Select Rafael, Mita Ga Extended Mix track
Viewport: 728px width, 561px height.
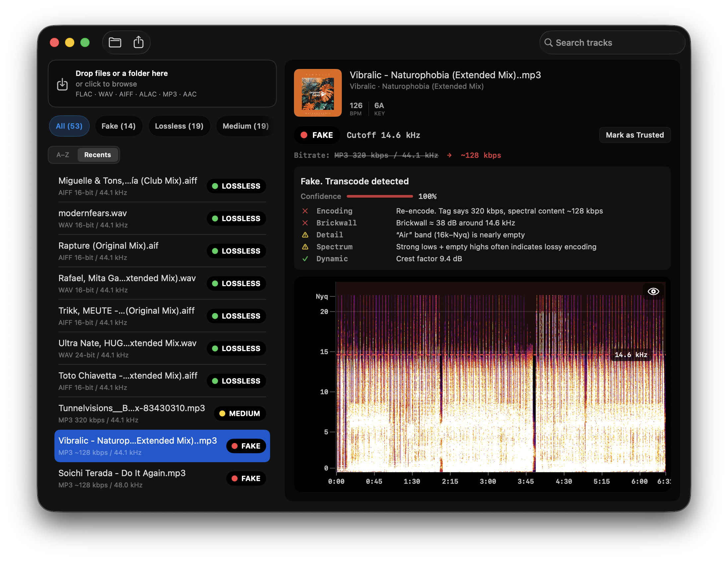pyautogui.click(x=162, y=283)
